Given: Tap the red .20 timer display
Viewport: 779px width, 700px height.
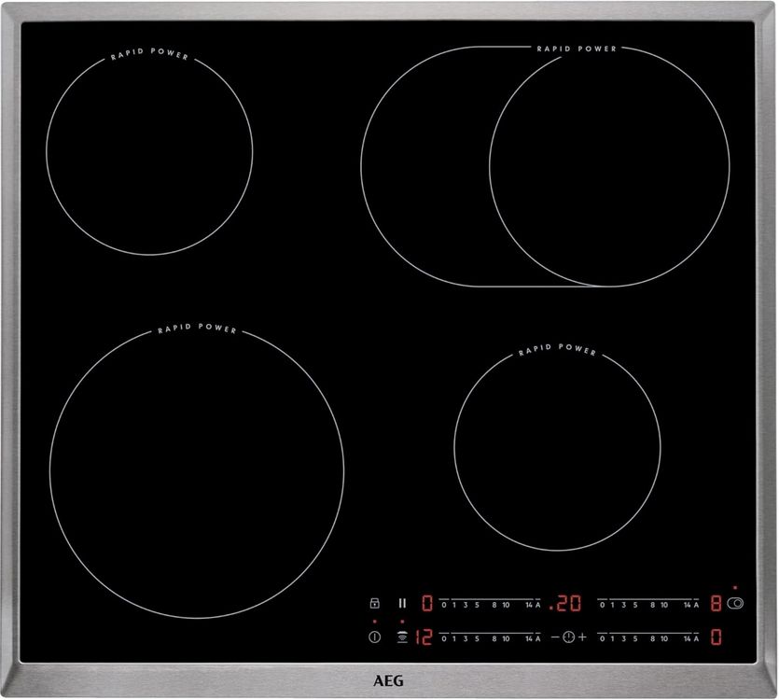Looking at the screenshot, I should [565, 603].
